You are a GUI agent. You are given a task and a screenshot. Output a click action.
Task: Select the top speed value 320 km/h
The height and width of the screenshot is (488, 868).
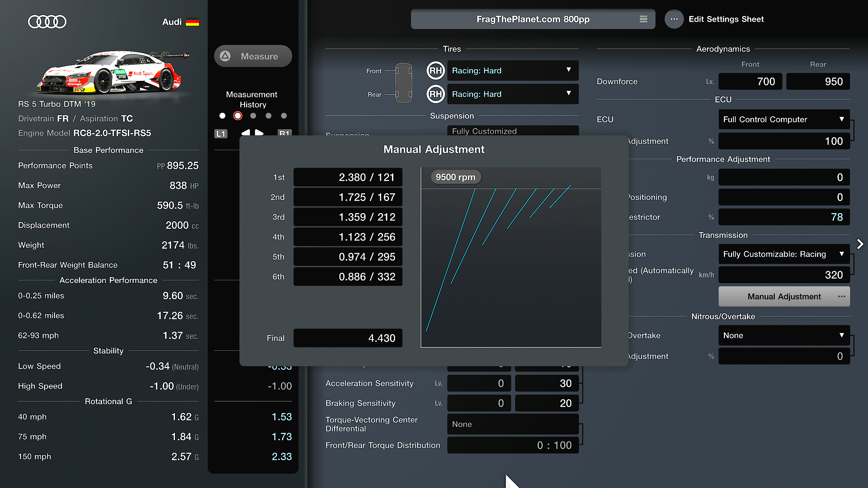point(784,275)
